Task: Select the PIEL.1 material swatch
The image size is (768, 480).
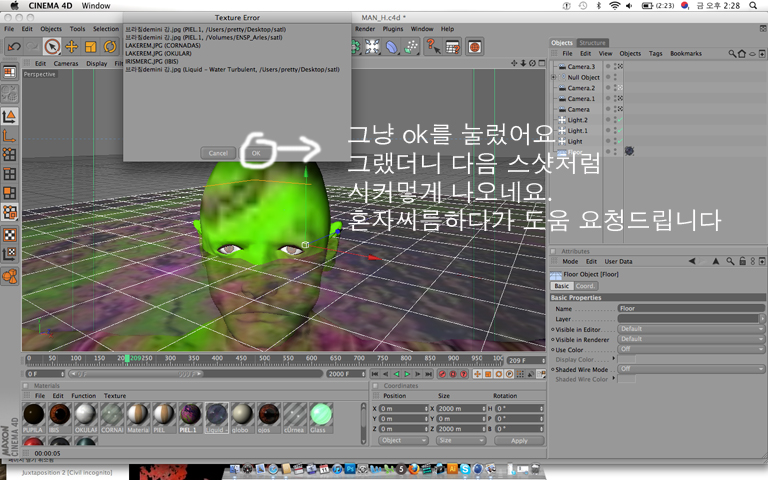Action: (190, 418)
